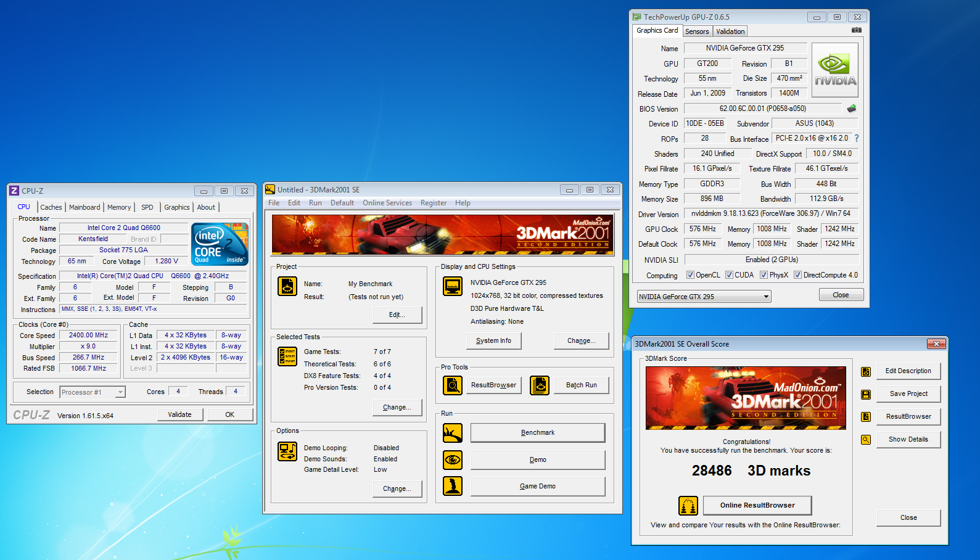
Task: Click the Batch Run icon in Pro Tools
Action: 540,385
